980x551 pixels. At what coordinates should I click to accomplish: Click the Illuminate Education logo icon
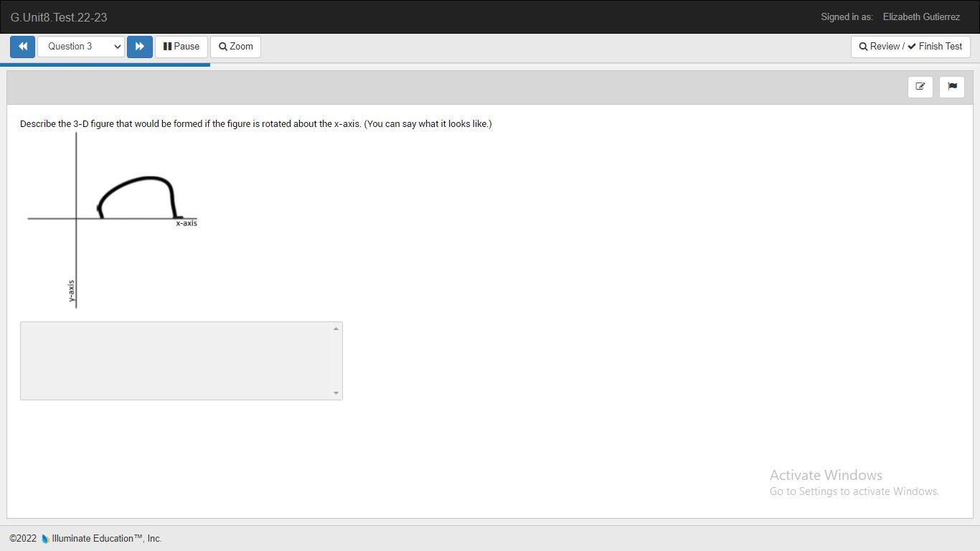click(45, 539)
